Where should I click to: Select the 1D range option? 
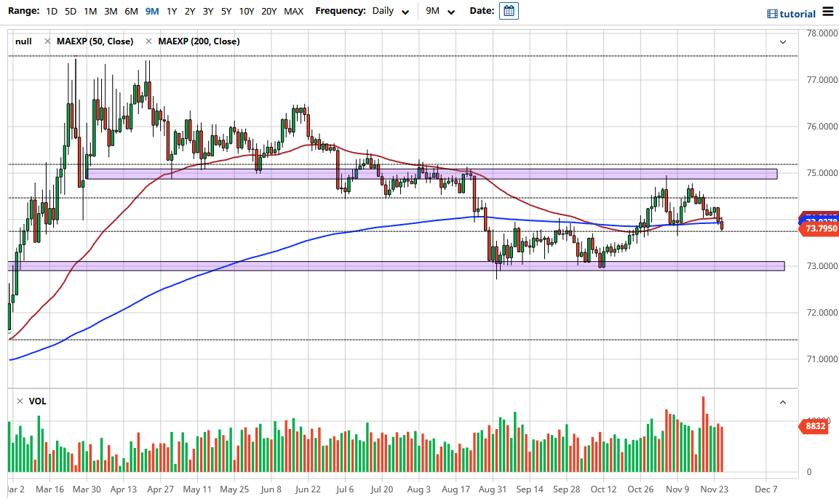52,11
